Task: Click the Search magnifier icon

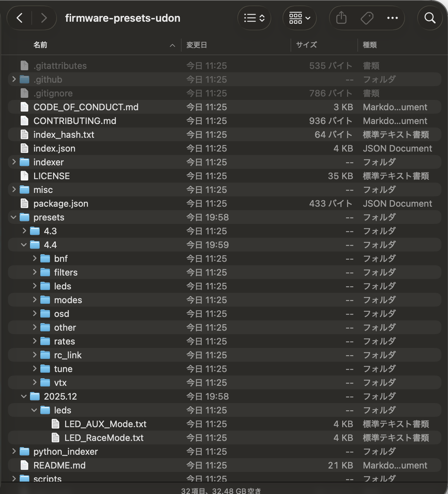Action: point(430,18)
